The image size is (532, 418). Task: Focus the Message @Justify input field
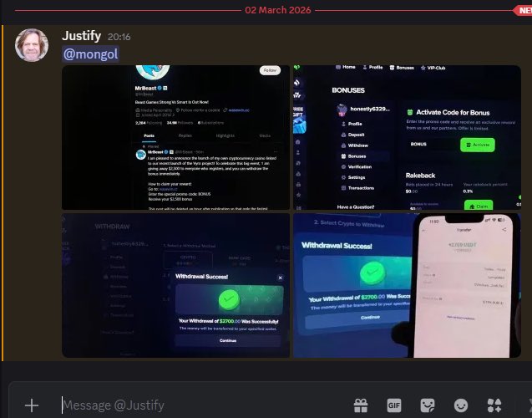[x=204, y=405]
